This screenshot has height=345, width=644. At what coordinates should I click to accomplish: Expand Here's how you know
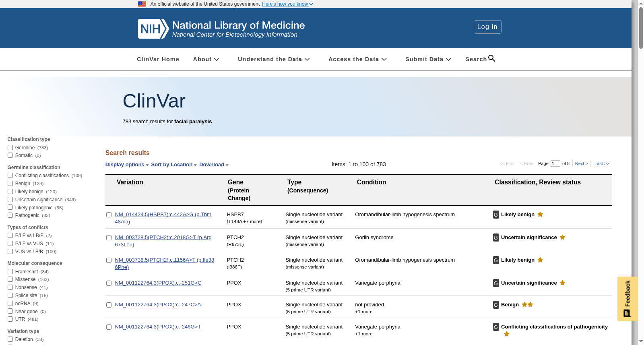click(x=287, y=4)
